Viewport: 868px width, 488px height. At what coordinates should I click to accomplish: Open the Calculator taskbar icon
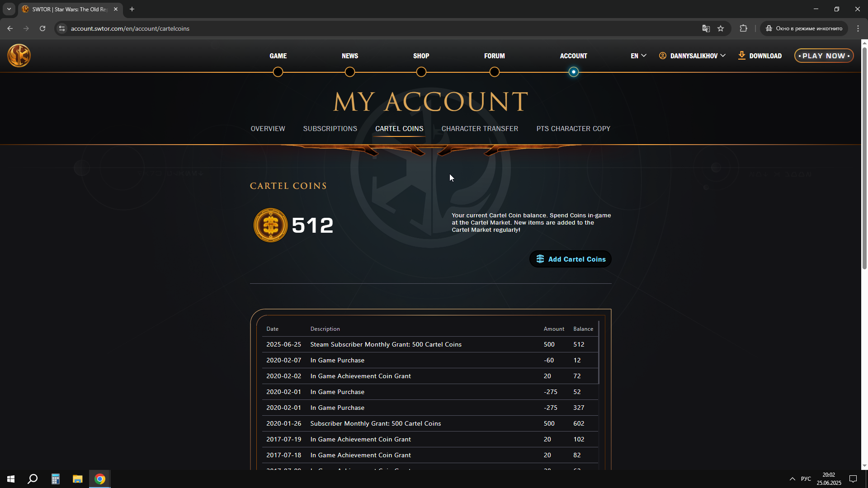coord(55,479)
